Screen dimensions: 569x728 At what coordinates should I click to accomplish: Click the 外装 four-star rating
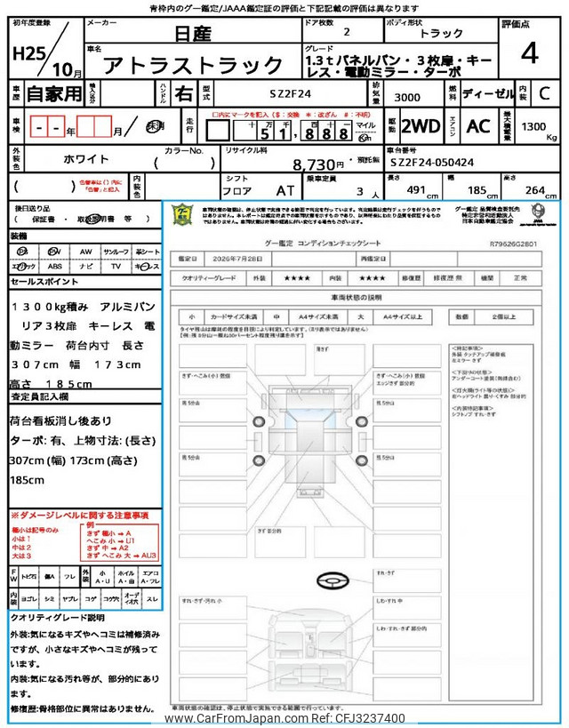297,278
